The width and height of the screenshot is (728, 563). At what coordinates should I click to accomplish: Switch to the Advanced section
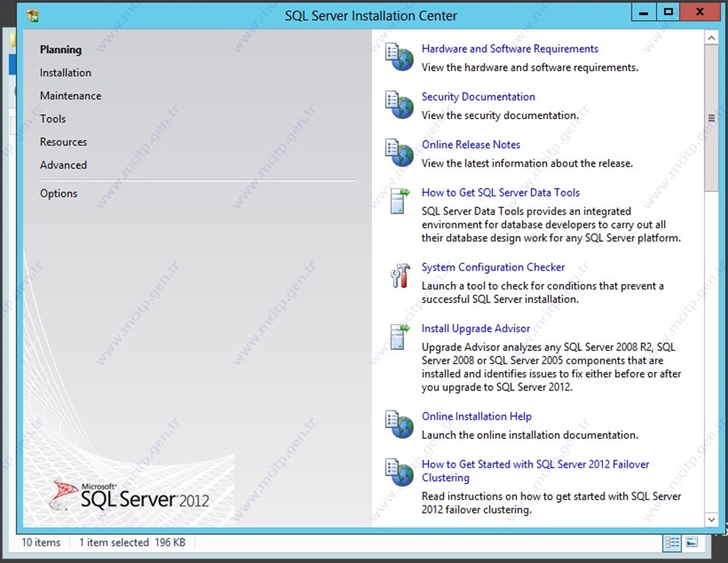click(x=63, y=165)
